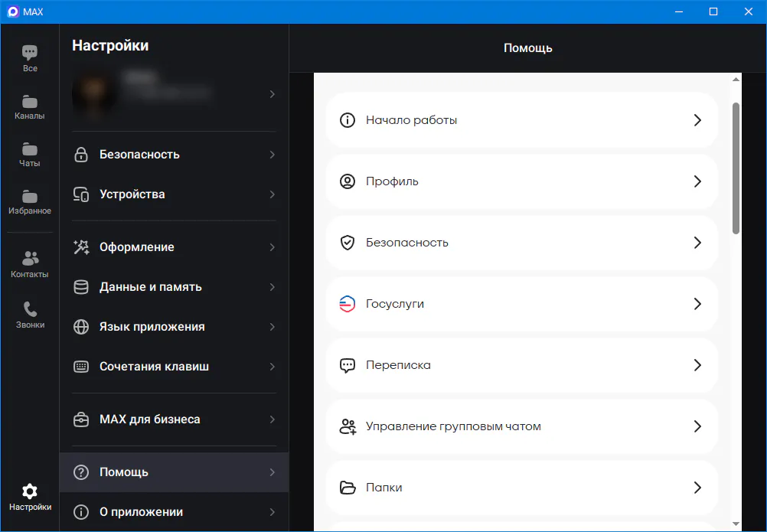Click the scrollbar down arrow
This screenshot has width=767, height=532.
(736, 524)
